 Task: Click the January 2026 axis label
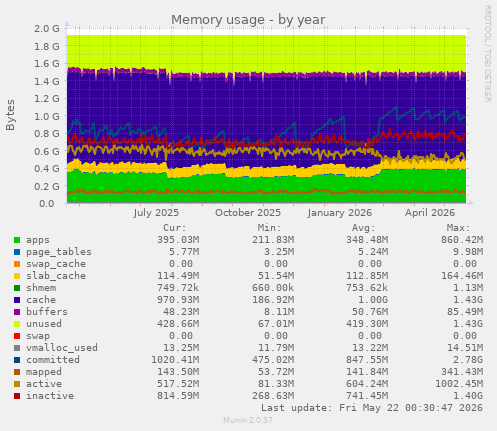click(x=340, y=213)
